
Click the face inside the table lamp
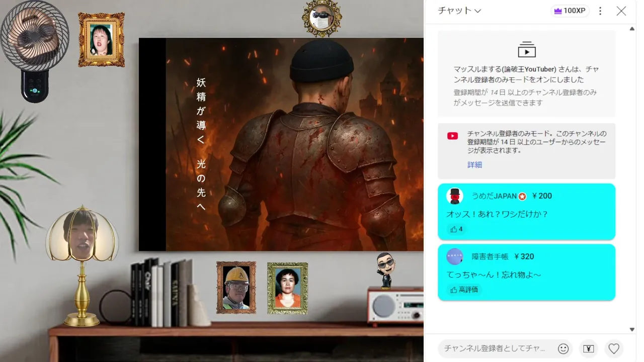[x=81, y=234]
